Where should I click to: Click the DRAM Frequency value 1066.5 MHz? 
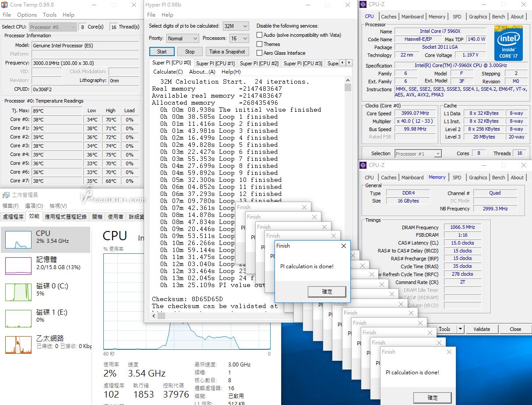[462, 227]
